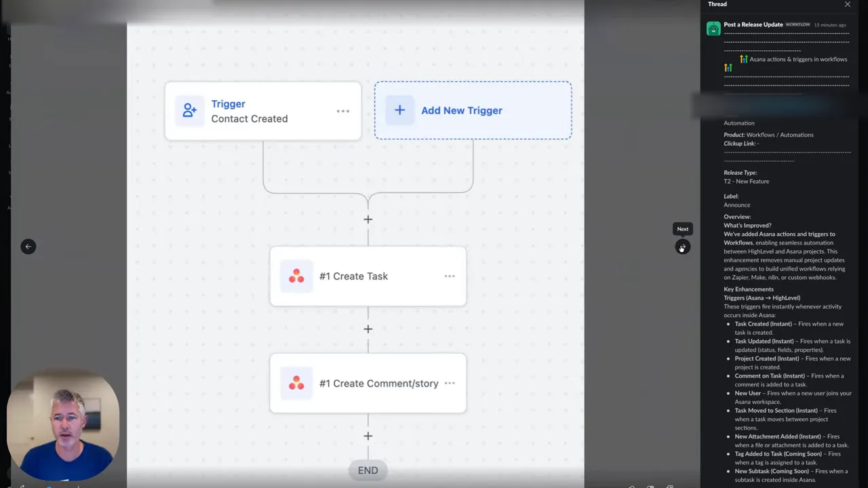Click the New User bullet

pos(793,397)
